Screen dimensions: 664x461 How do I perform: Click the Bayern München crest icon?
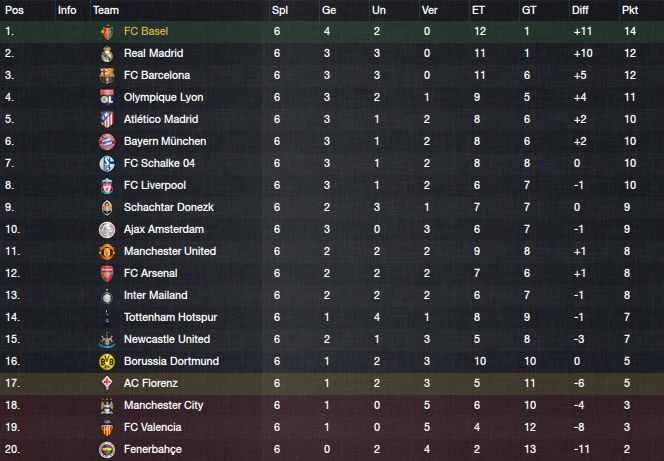107,141
